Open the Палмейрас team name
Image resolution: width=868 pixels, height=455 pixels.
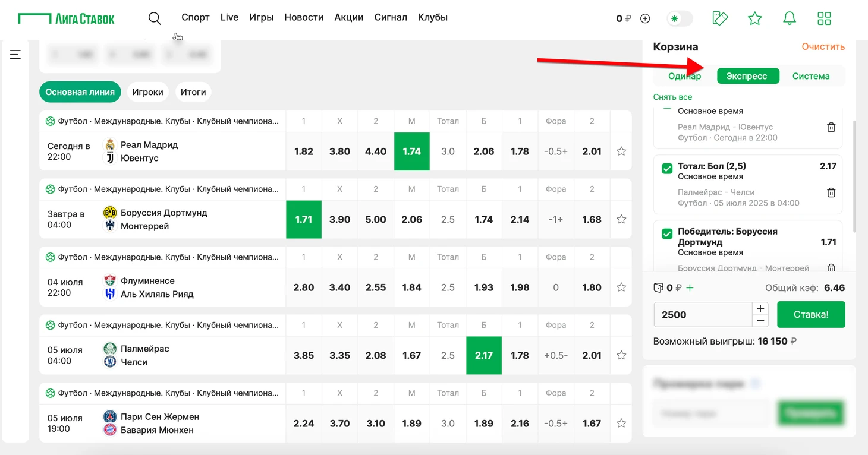(145, 349)
